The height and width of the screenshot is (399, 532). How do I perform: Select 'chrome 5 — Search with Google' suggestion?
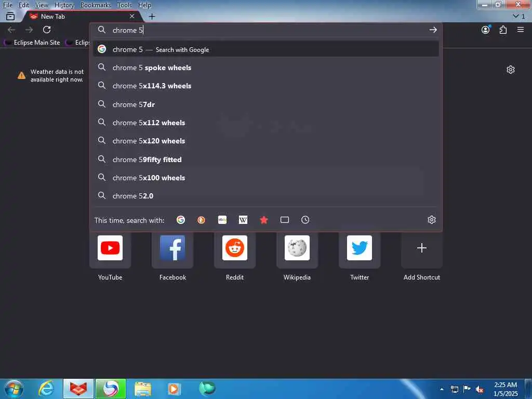[266, 49]
